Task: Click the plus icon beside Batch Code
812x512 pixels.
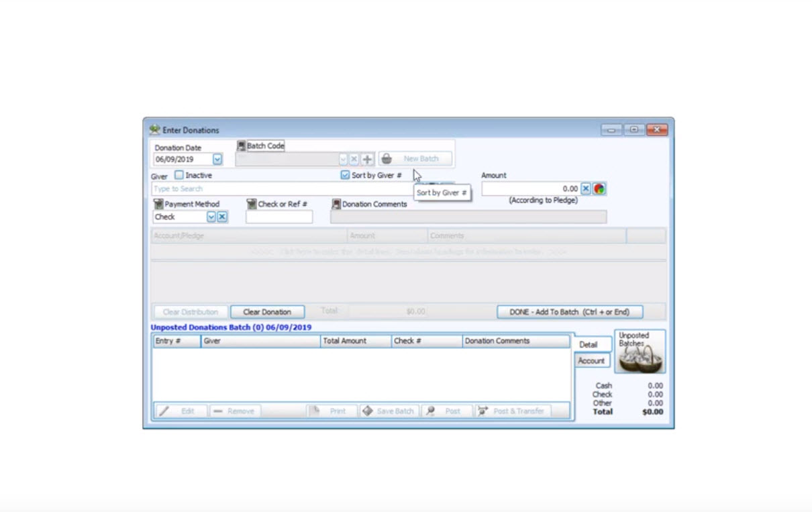Action: [367, 160]
